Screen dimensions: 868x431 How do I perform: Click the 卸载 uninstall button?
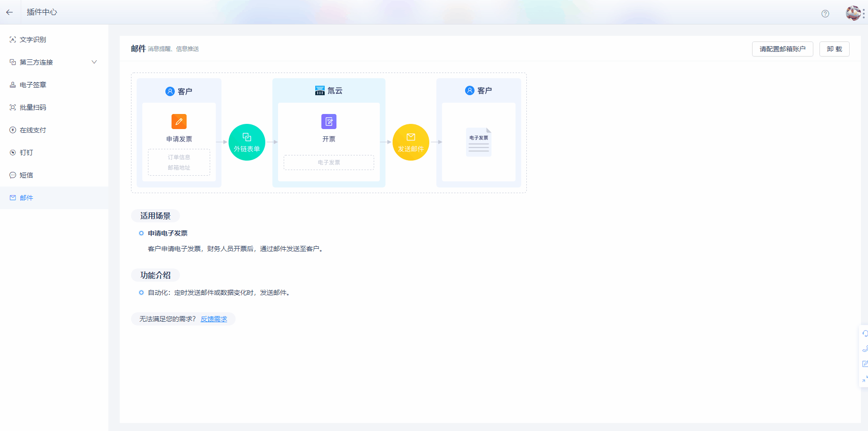[835, 49]
